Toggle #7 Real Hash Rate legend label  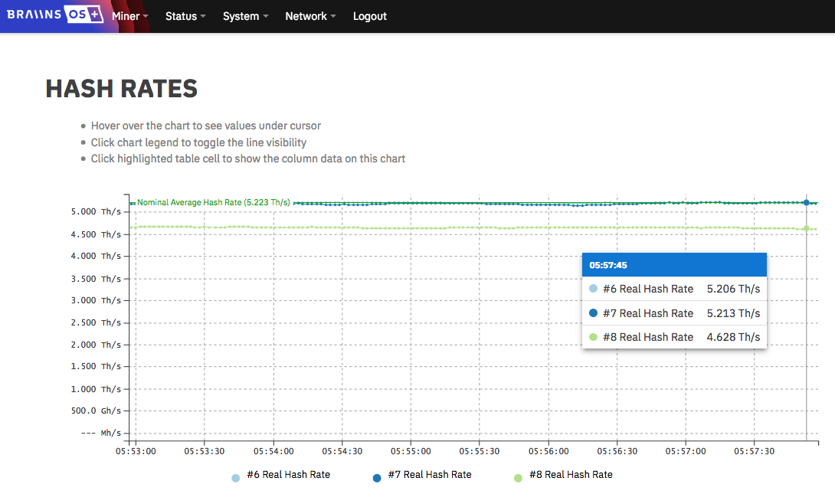click(x=430, y=475)
